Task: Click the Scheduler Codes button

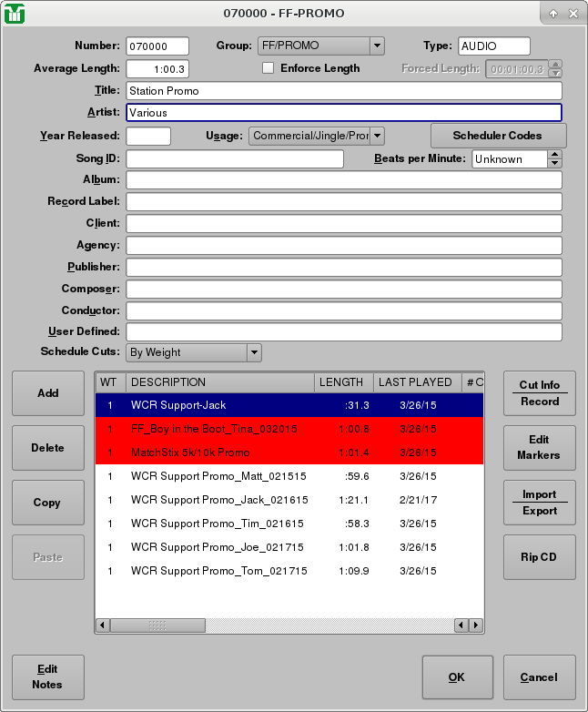Action: click(498, 136)
